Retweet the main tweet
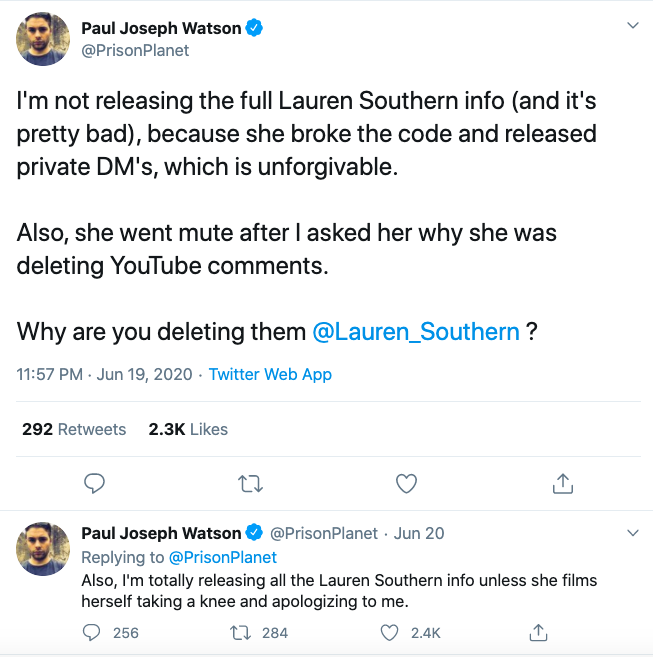This screenshot has width=653, height=657. (x=251, y=484)
